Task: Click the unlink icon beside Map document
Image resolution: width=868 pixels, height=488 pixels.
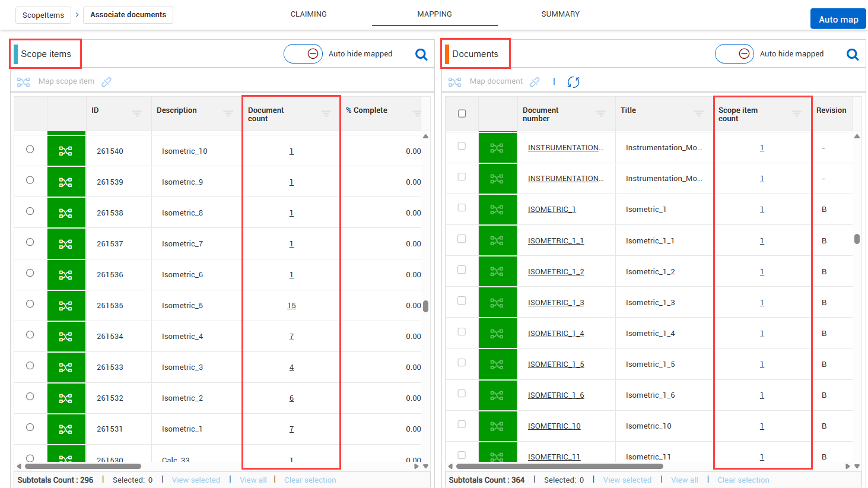Action: tap(535, 82)
